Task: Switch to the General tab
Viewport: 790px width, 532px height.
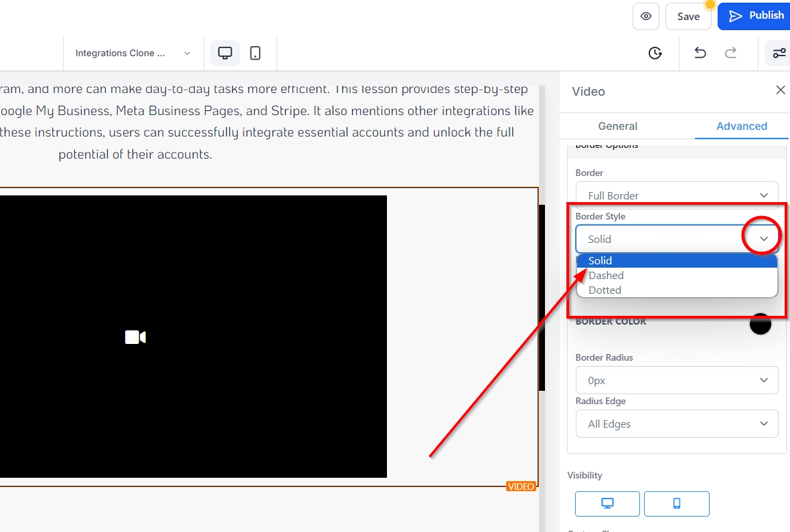Action: point(617,126)
